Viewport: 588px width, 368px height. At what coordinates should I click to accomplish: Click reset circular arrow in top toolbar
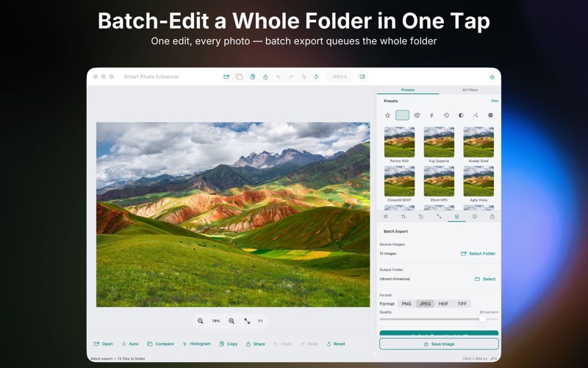tap(317, 77)
